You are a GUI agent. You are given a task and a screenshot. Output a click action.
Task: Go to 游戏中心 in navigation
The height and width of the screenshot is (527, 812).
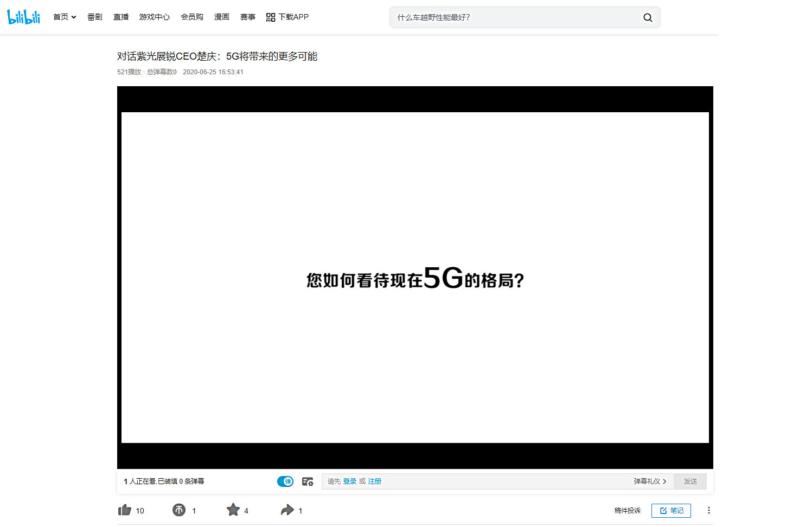coord(155,17)
